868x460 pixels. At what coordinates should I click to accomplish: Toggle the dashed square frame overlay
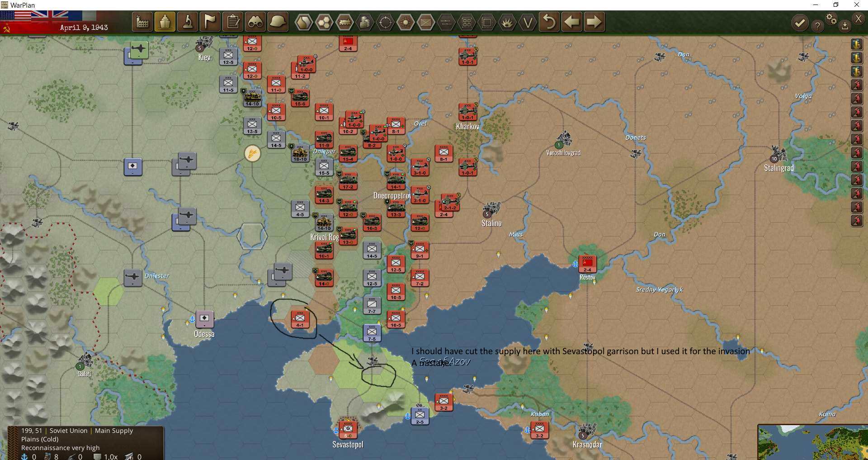pyautogui.click(x=487, y=22)
